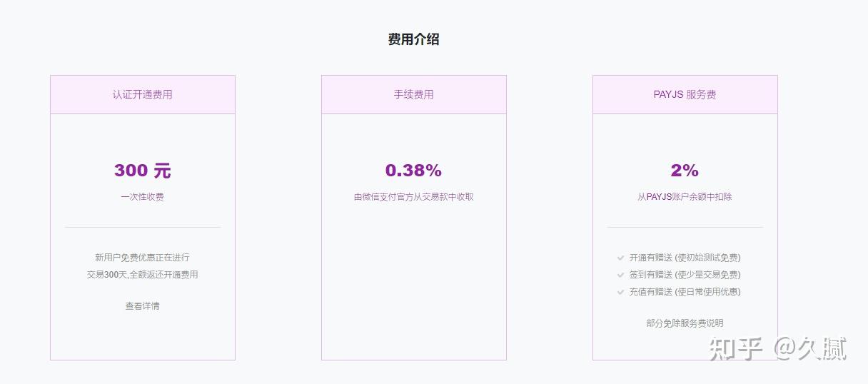Click the 300 元 price figure
The height and width of the screenshot is (384, 868).
click(x=143, y=171)
